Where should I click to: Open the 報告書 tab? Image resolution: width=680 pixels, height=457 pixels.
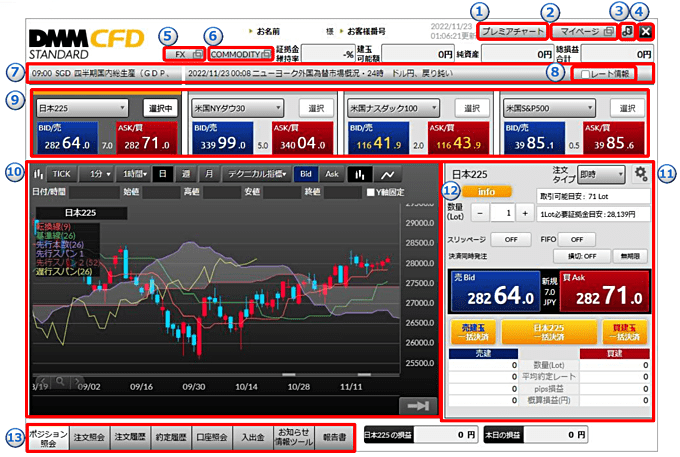point(334,437)
